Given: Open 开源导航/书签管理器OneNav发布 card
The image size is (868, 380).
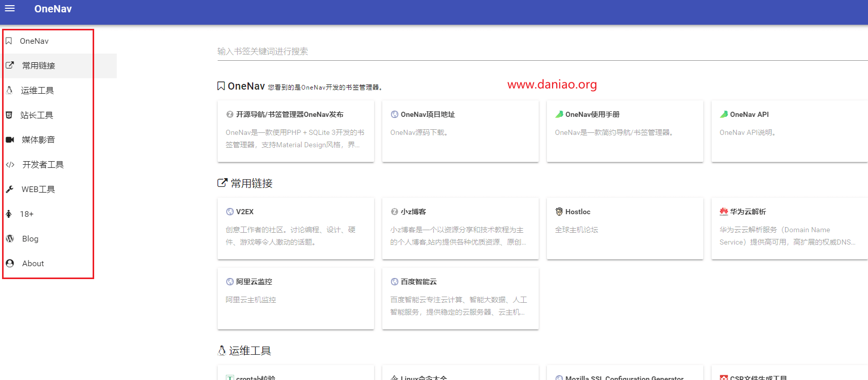Looking at the screenshot, I should (296, 131).
